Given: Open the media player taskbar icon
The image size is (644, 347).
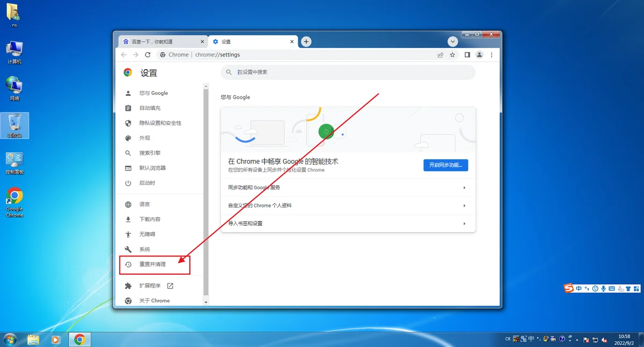Looking at the screenshot, I should [55, 339].
